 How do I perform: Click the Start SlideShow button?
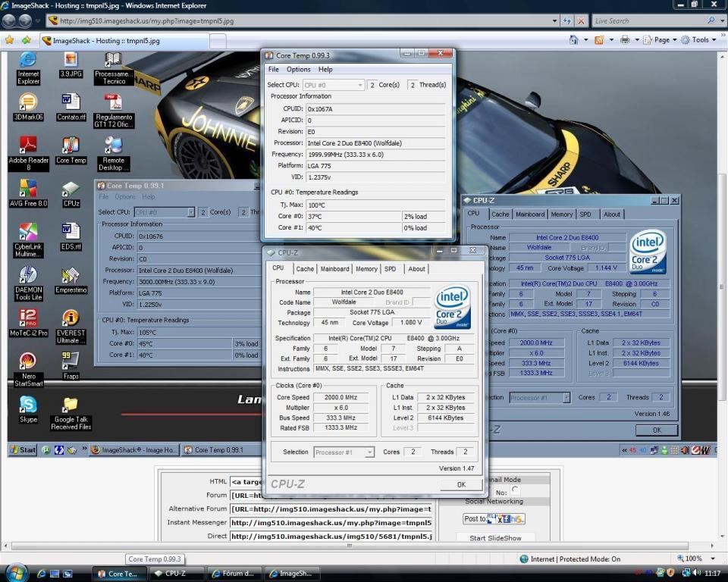(x=495, y=538)
